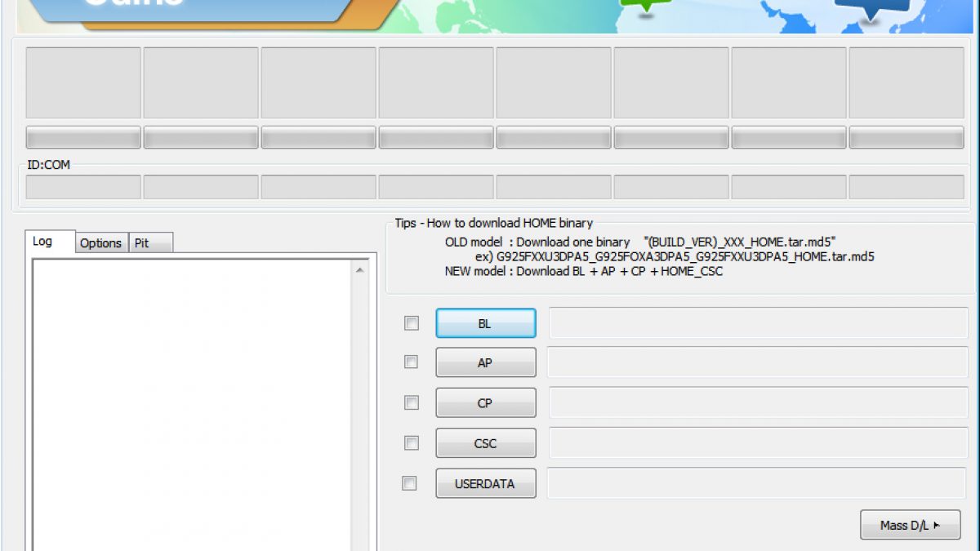
Task: Expand the Mass D/L menu
Action: (910, 526)
